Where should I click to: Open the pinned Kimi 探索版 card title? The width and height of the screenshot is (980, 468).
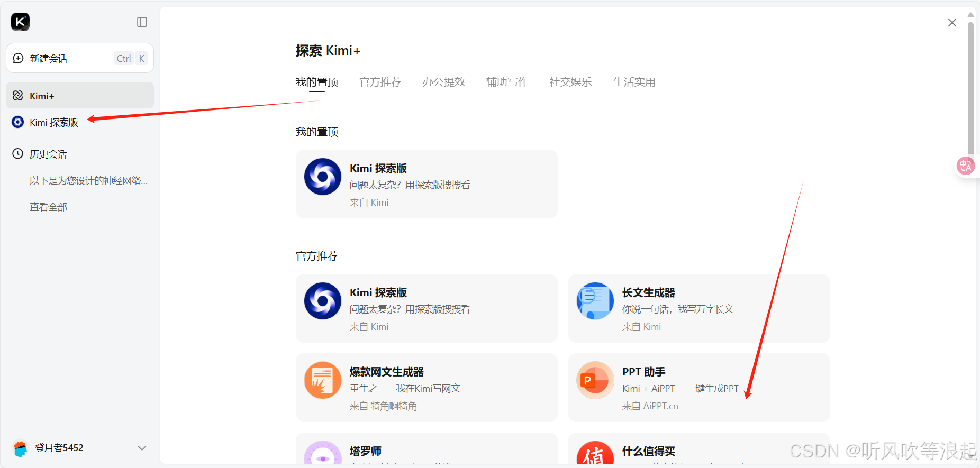click(378, 168)
